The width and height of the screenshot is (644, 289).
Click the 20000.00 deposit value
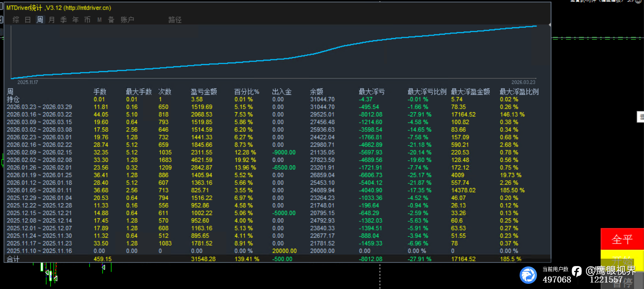tap(285, 251)
